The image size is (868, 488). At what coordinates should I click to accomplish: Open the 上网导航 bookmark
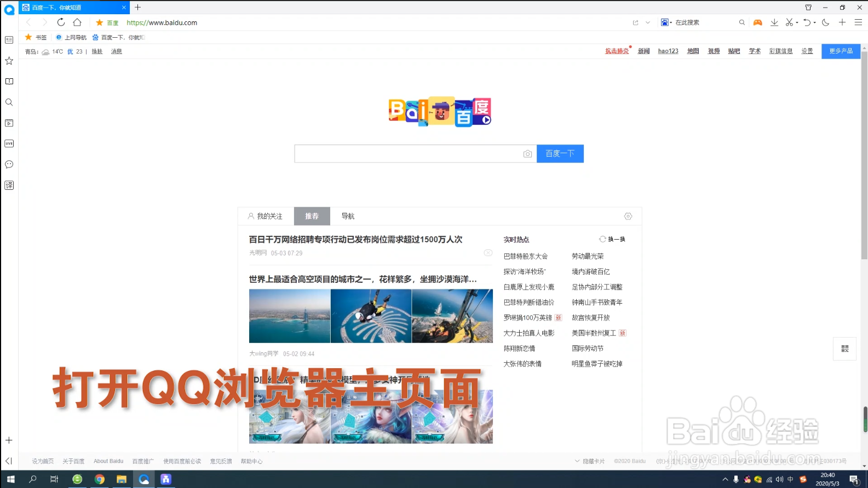pyautogui.click(x=71, y=37)
